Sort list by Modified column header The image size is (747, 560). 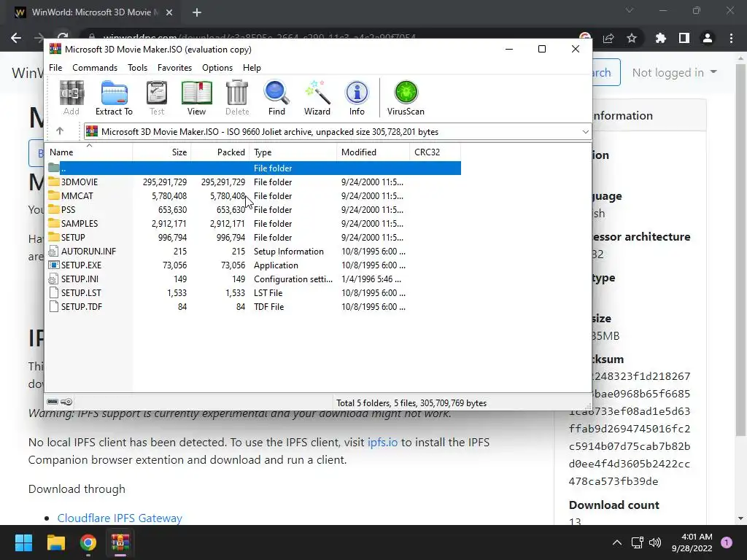point(373,152)
